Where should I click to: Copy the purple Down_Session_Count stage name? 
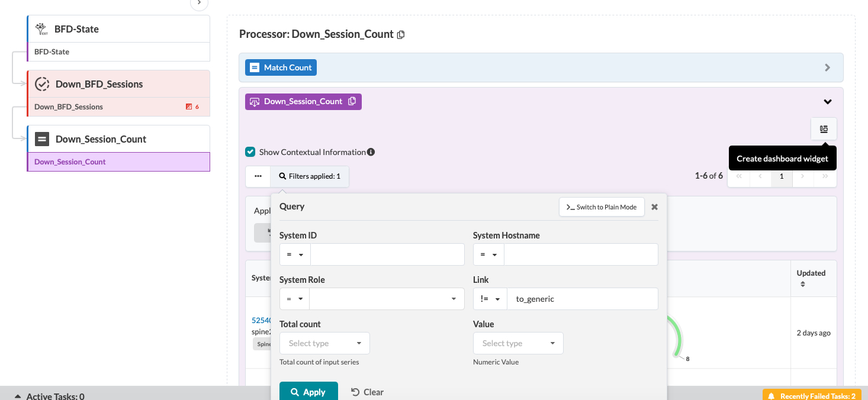click(352, 101)
